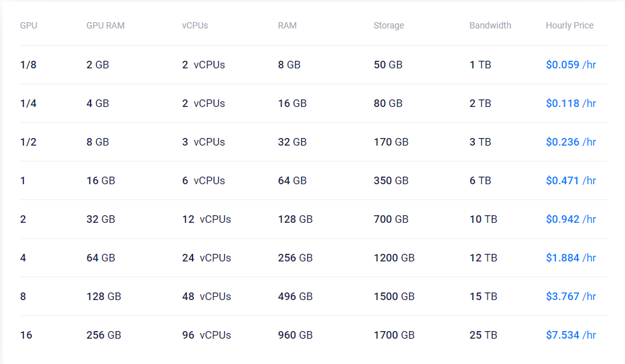Select the vCPUs column header
Viewport: 625px width, 364px height.
(195, 25)
